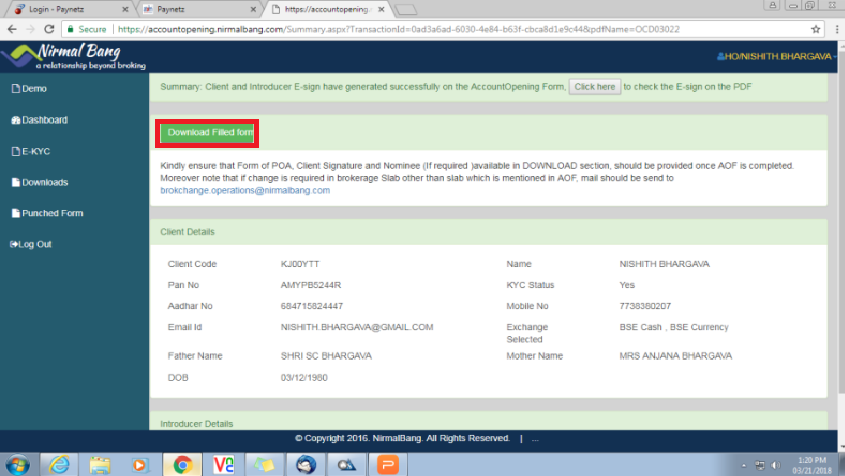Image resolution: width=845 pixels, height=476 pixels.
Task: Open the Chrome three-dot menu
Action: 835,30
